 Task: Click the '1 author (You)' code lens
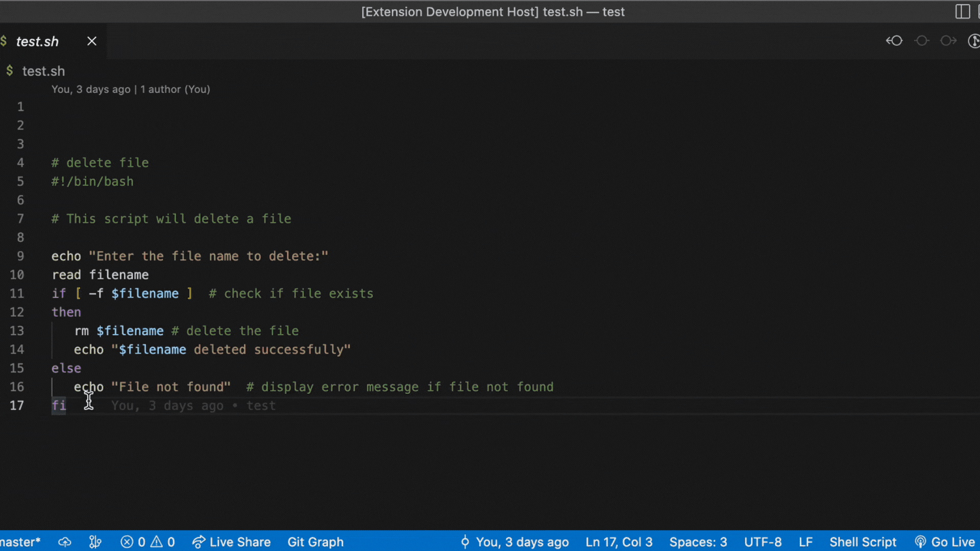point(175,89)
